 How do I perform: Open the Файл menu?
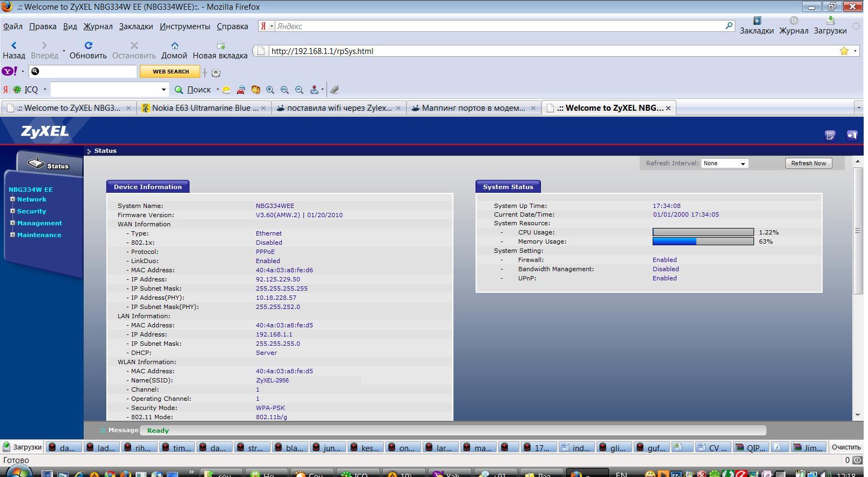tap(13, 26)
